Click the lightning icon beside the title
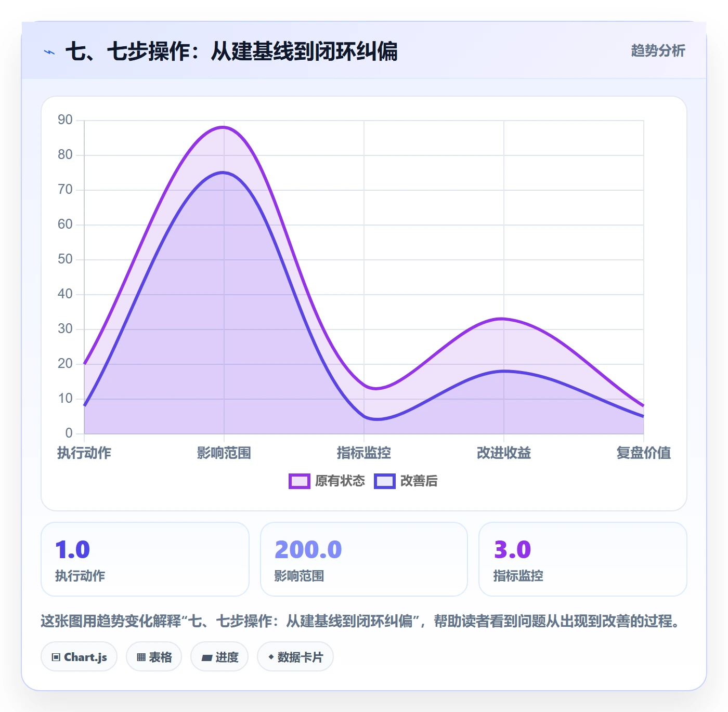Viewport: 728px width, 712px height. click(x=49, y=52)
